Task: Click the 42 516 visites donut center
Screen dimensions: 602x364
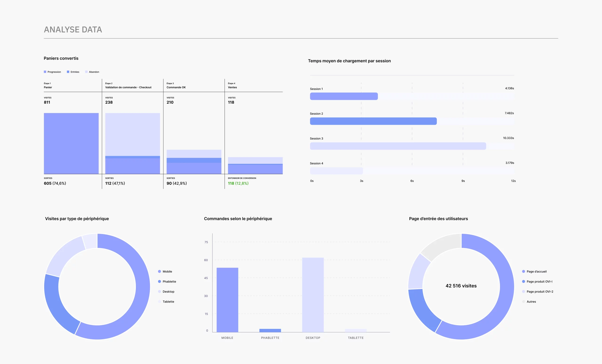Action: (x=461, y=286)
